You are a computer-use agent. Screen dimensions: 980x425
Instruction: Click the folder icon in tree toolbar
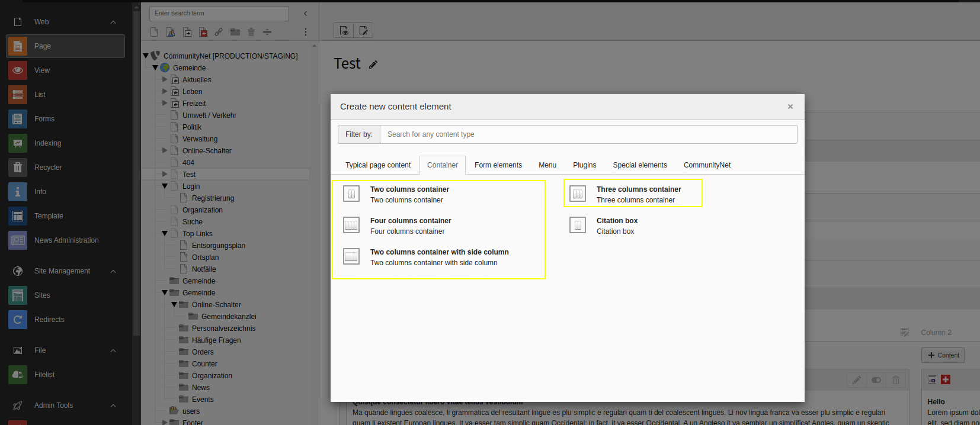coord(235,32)
